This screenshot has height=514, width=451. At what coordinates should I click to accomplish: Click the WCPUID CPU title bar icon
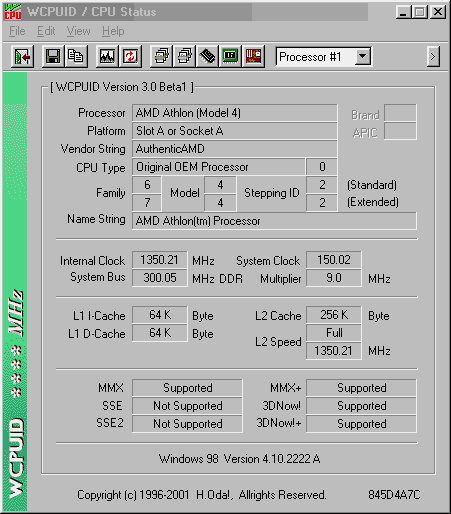13,12
